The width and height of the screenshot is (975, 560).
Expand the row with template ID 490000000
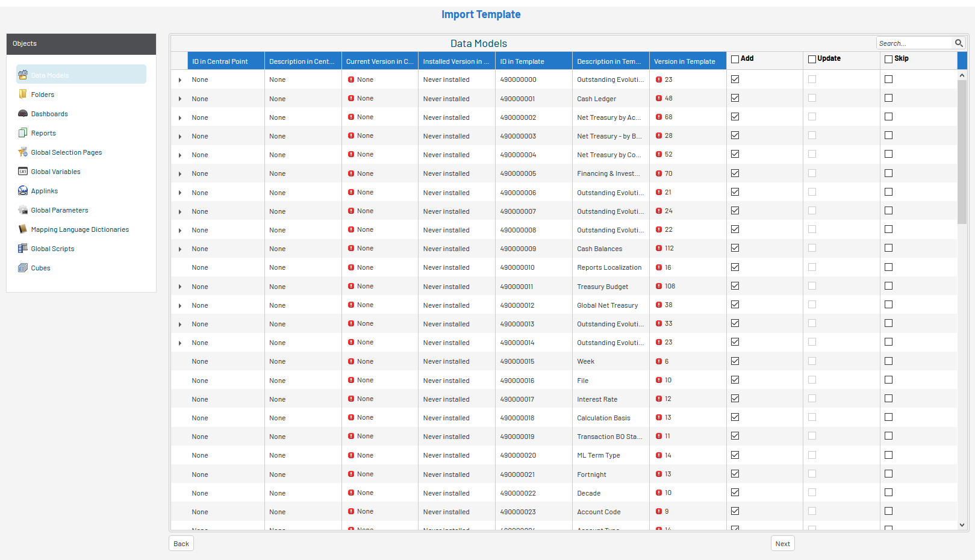pos(180,80)
